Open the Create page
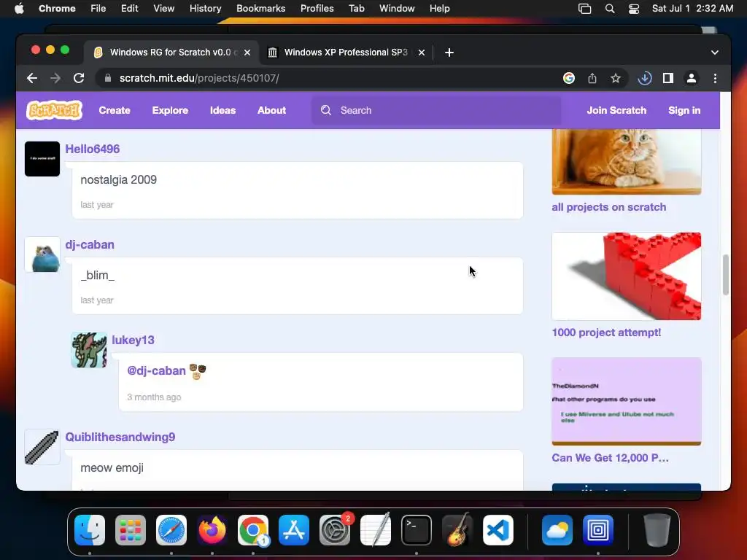 click(115, 110)
